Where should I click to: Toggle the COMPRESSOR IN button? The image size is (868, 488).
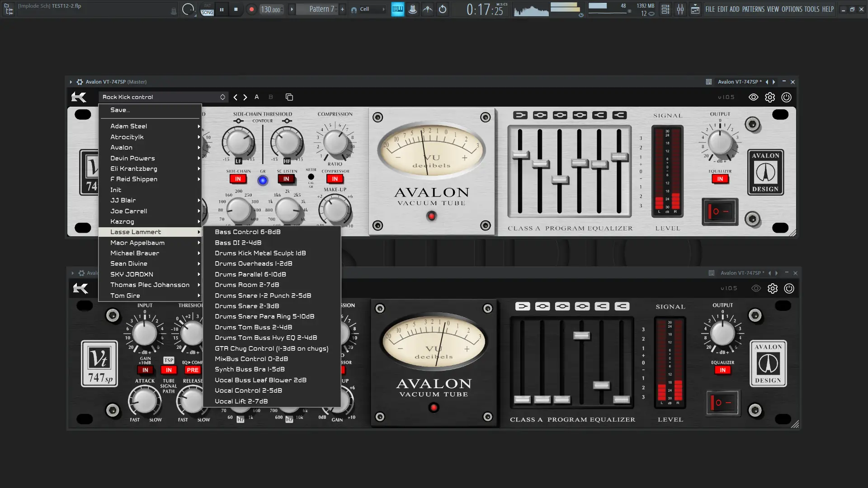pyautogui.click(x=335, y=179)
